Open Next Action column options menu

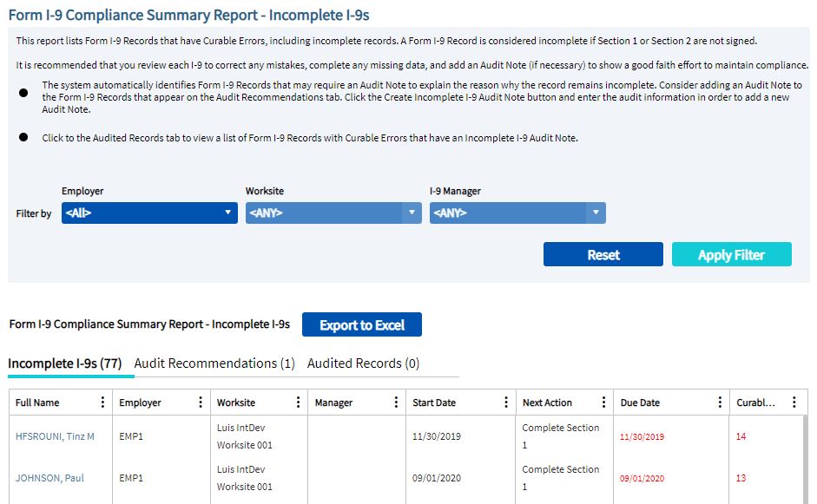tap(604, 402)
